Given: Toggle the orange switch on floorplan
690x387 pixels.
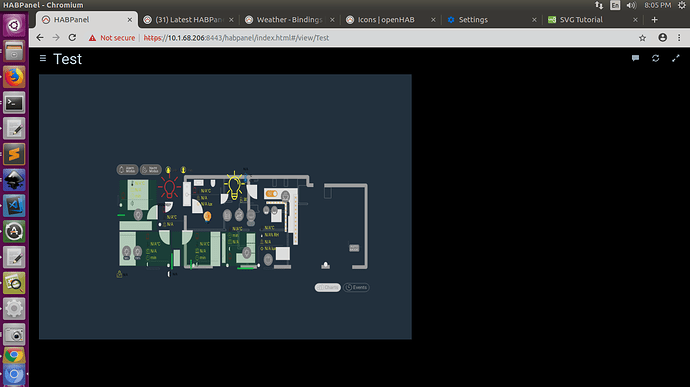Looking at the screenshot, I should tap(272, 194).
